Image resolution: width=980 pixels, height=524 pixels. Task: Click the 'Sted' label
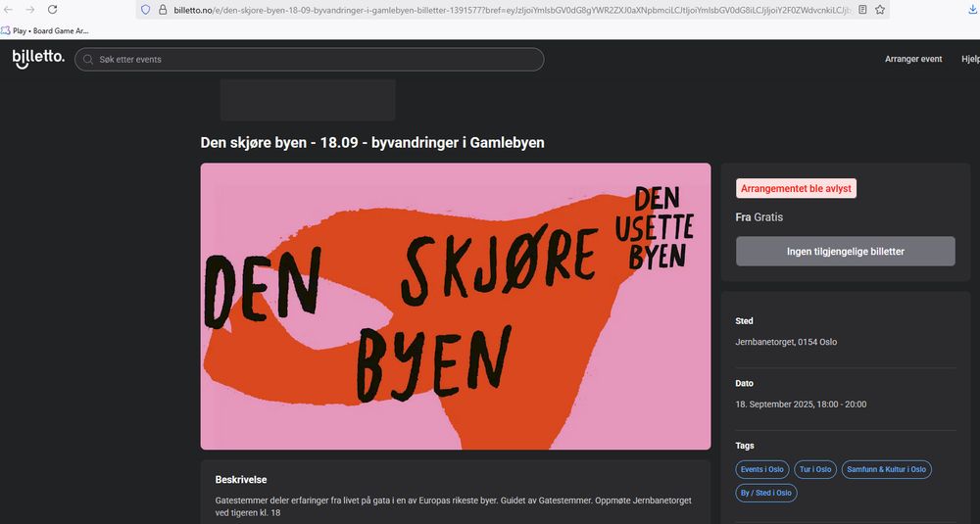745,321
